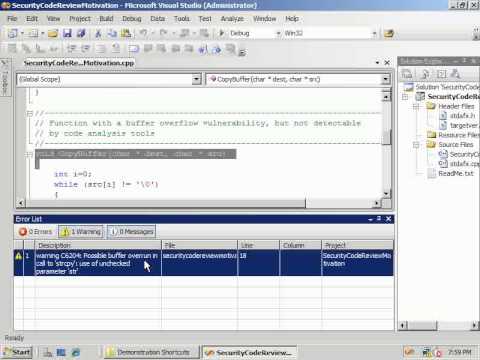The image size is (480, 360).
Task: Click the Copy toolbar icon
Action: (112, 33)
